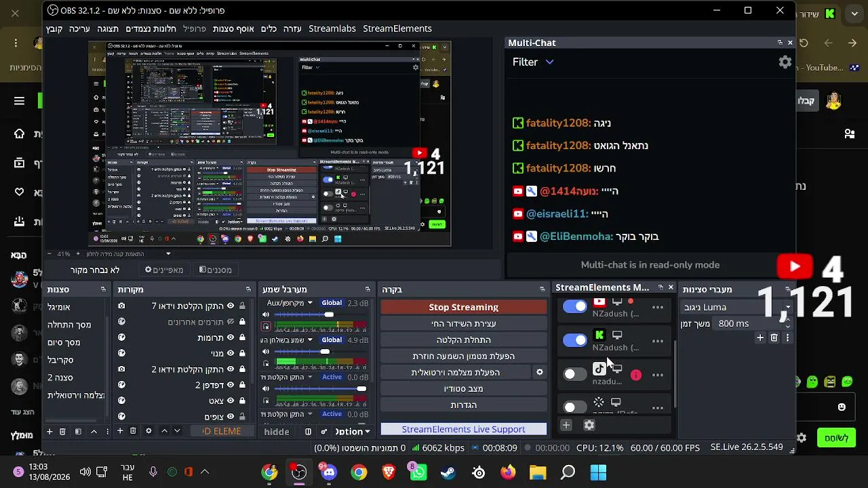868x488 pixels.
Task: Hide תרומות source with eye icon
Action: 231,338
